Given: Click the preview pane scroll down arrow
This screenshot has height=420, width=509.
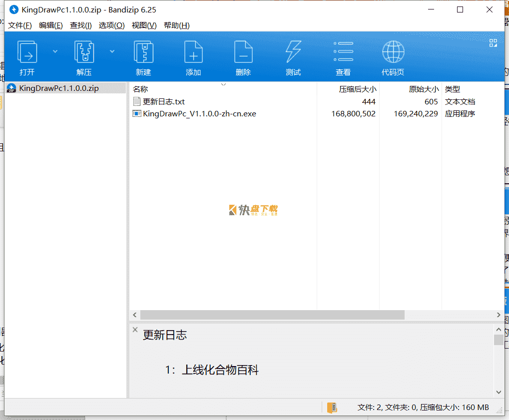Looking at the screenshot, I should coord(499,392).
